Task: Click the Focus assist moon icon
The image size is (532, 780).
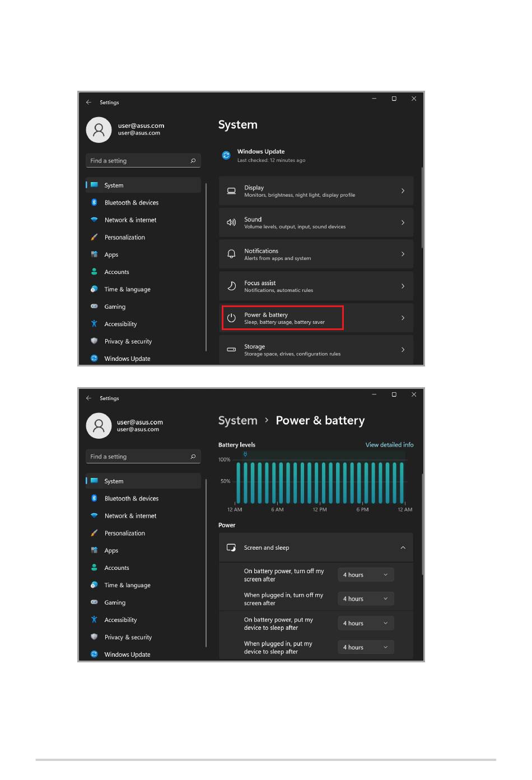Action: point(231,286)
